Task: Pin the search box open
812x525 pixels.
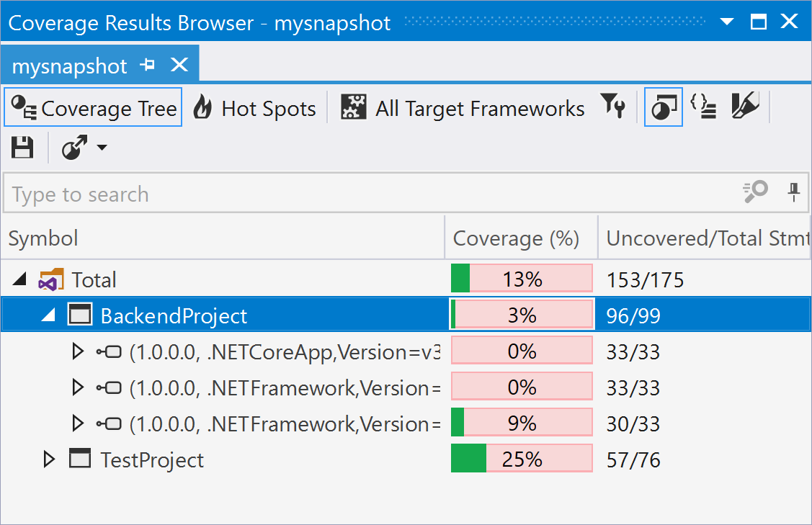Action: click(793, 193)
